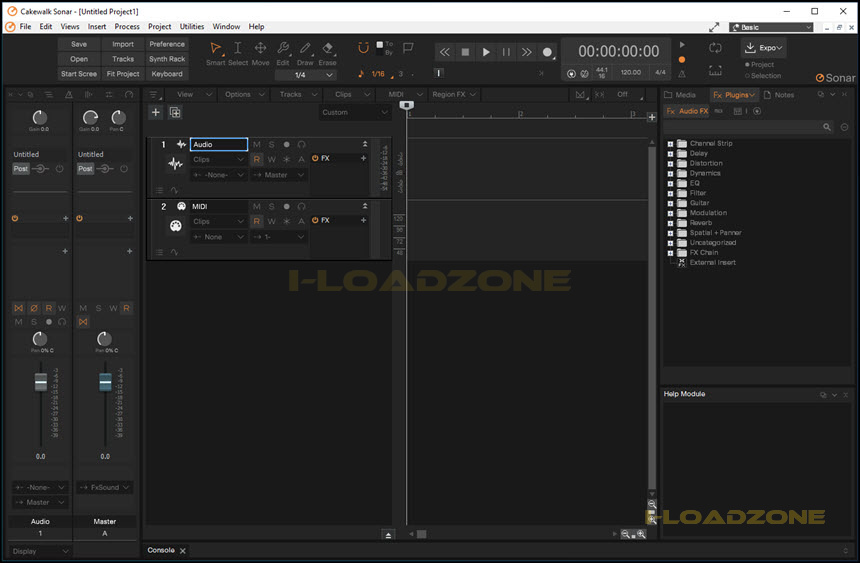Select the Select tool
860x563 pixels.
tap(238, 53)
